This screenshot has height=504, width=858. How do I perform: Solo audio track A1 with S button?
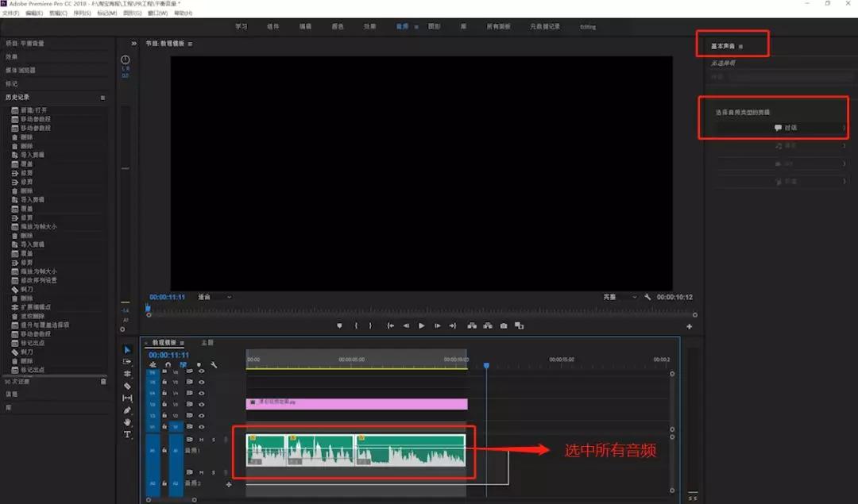click(214, 440)
